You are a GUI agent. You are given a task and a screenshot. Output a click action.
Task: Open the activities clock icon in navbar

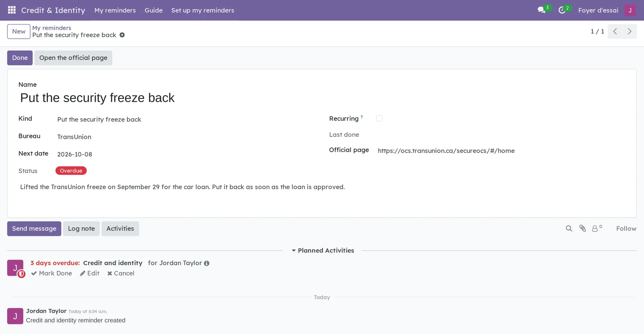click(x=562, y=10)
